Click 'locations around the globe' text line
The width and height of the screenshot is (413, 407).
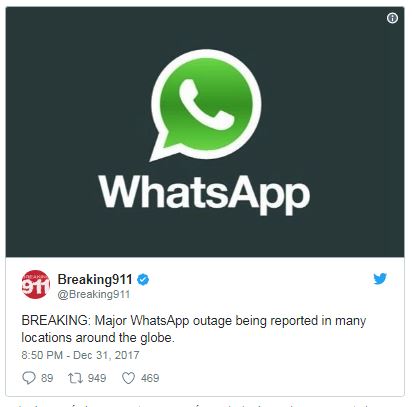(98, 338)
